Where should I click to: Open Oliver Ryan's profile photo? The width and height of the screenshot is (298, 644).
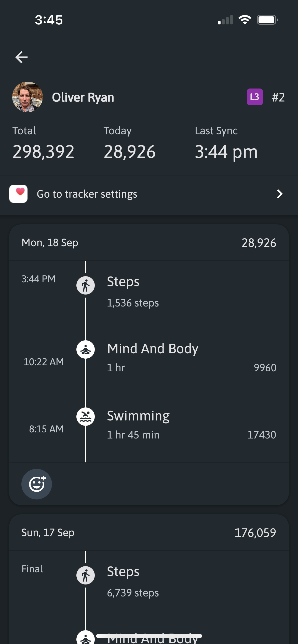click(28, 97)
